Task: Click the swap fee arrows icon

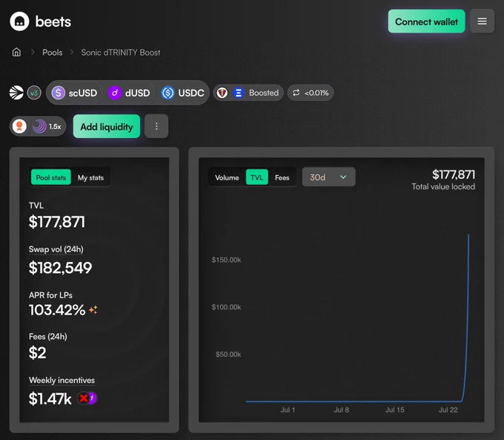Action: tap(296, 93)
